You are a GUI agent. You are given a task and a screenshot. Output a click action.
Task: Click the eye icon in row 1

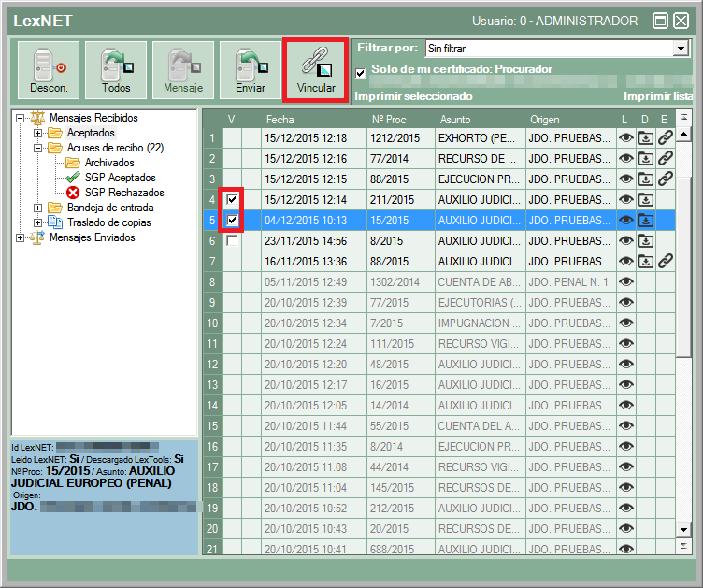pyautogui.click(x=626, y=138)
